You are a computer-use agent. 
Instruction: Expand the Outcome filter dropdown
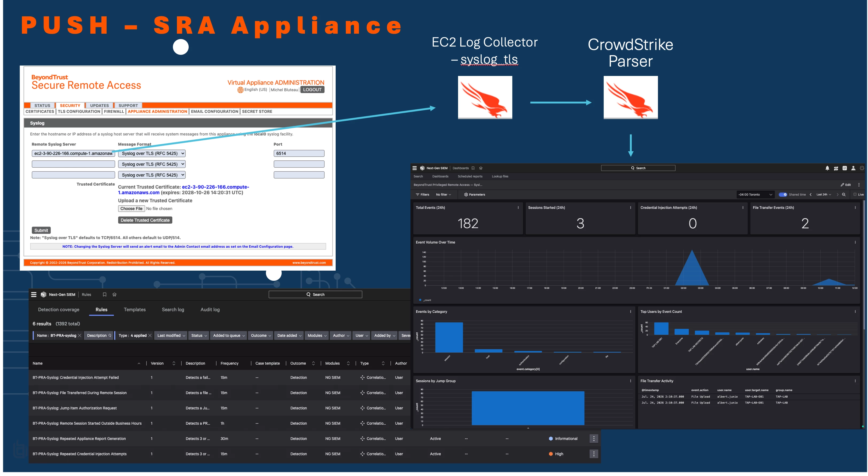(x=261, y=336)
